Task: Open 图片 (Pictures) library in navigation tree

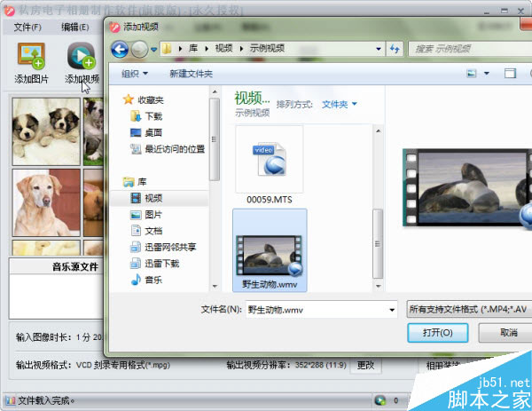Action: coord(153,214)
